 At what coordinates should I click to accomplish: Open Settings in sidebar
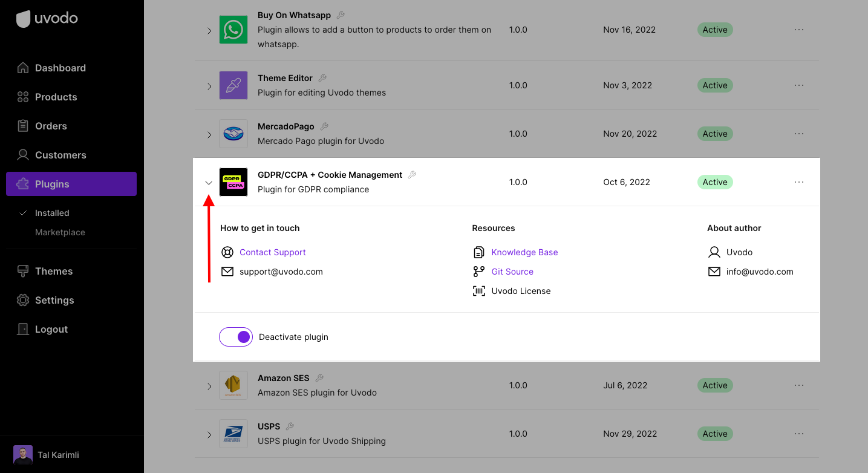71,300
